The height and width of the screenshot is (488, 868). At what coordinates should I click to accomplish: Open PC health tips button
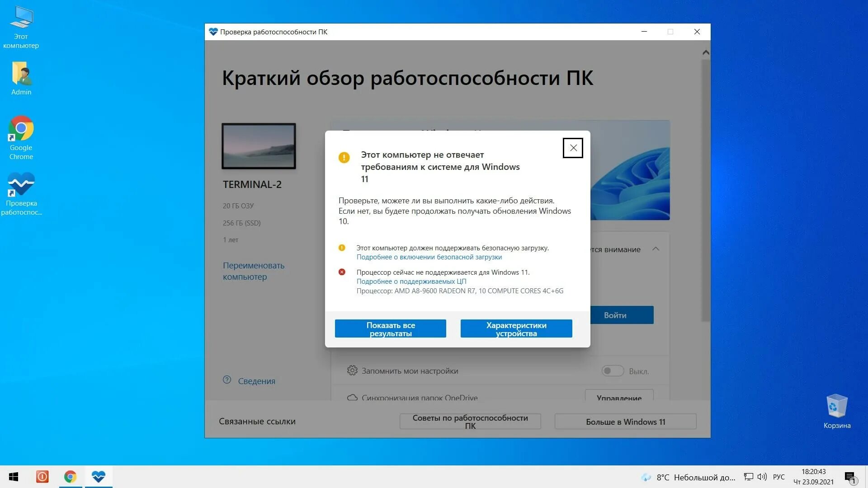point(470,421)
